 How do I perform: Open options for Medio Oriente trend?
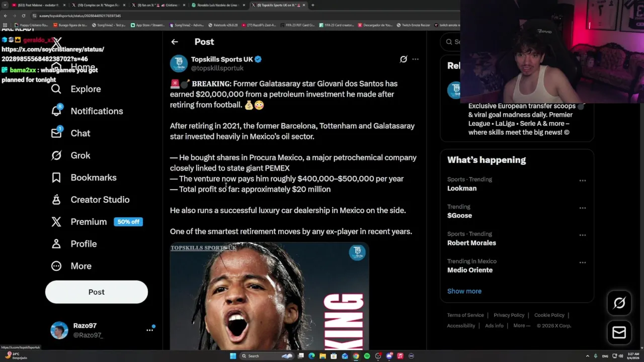tap(582, 262)
